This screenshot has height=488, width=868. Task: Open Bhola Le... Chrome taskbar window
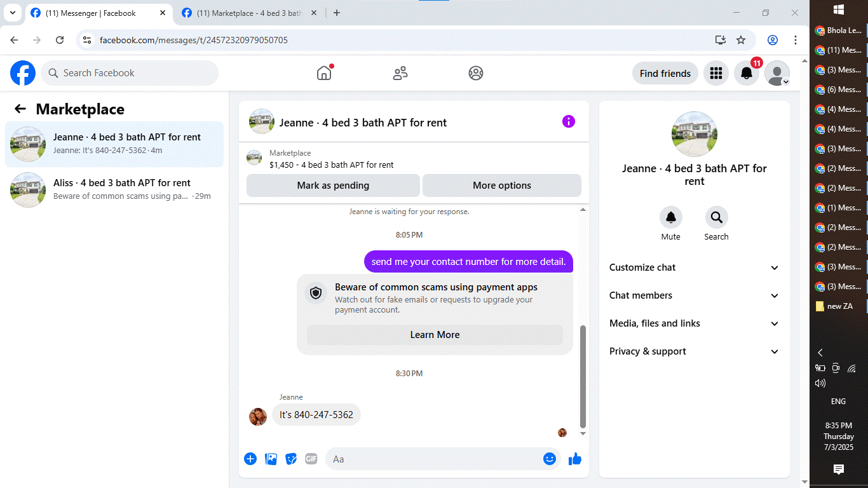pyautogui.click(x=838, y=30)
